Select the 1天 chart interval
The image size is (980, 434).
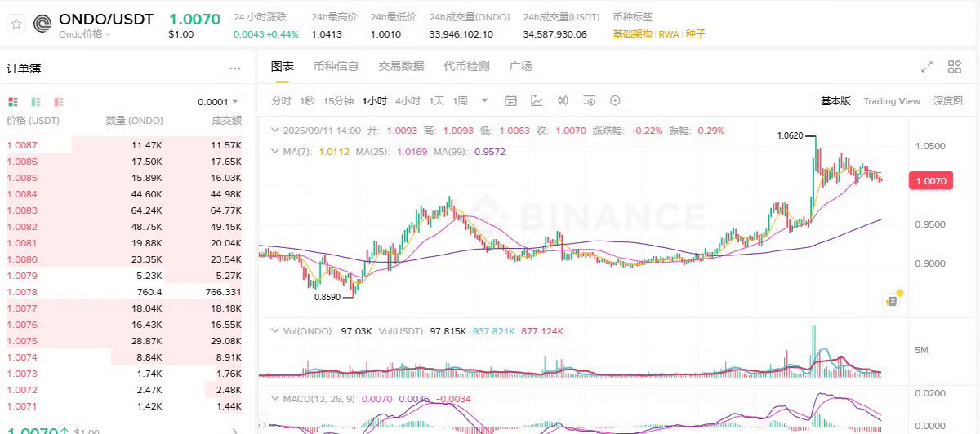[437, 101]
